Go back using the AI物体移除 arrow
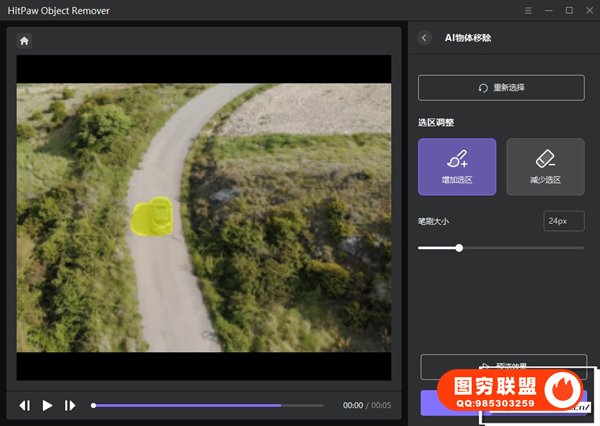 pyautogui.click(x=424, y=38)
